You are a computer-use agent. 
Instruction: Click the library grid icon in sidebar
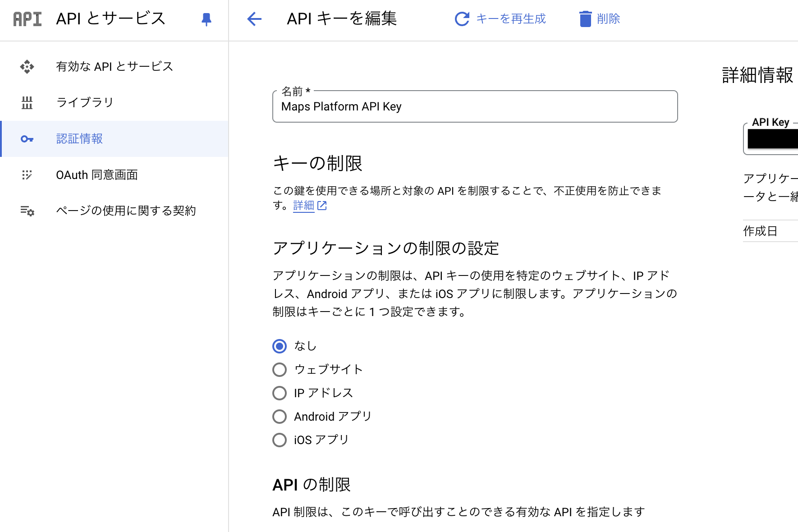click(x=27, y=103)
